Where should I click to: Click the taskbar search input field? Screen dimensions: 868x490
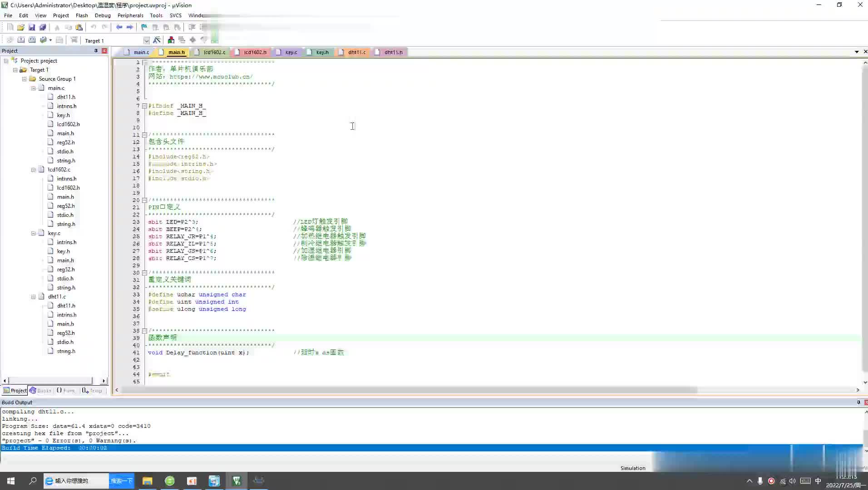[x=76, y=481]
